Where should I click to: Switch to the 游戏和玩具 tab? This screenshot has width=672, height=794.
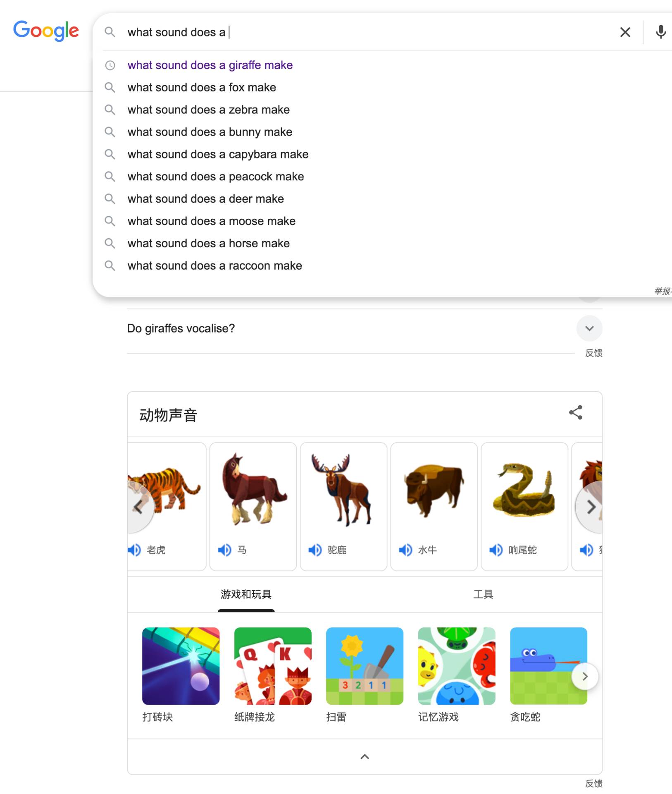tap(246, 595)
